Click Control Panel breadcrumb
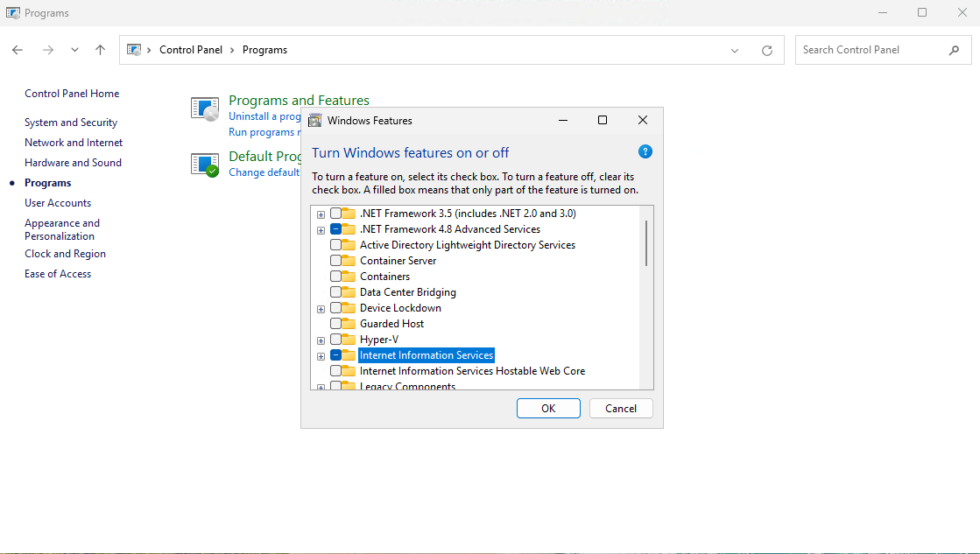Image resolution: width=980 pixels, height=554 pixels. [x=191, y=50]
